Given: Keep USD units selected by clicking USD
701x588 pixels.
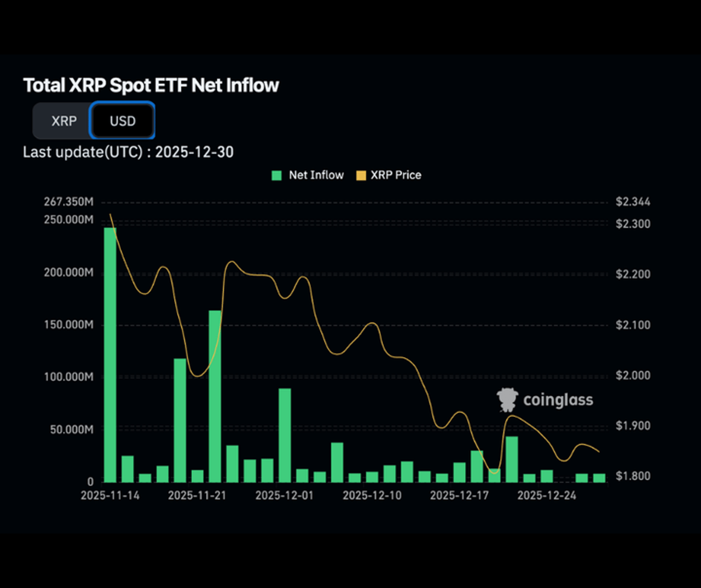Looking at the screenshot, I should point(122,121).
